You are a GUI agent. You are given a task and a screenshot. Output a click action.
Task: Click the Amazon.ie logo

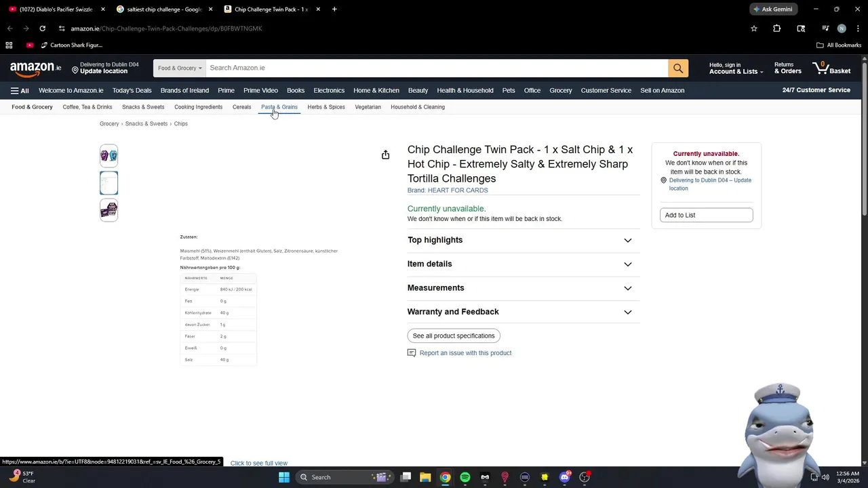(x=35, y=68)
